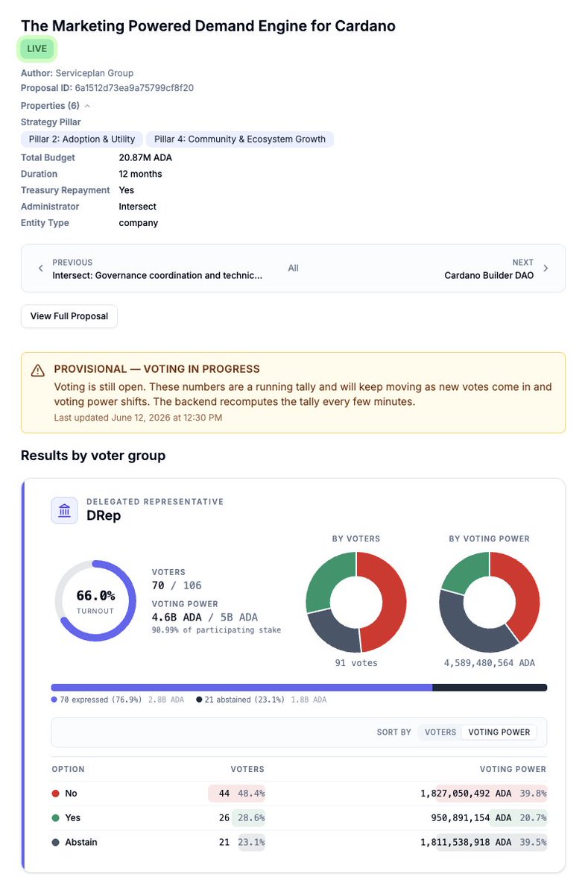Click the expressed versus abstained progress bar

299,688
